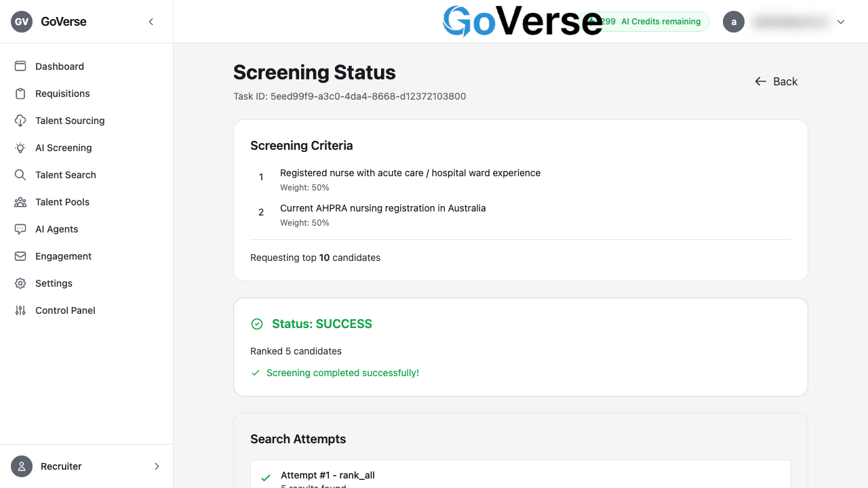Collapse the sidebar with the left chevron
The image size is (868, 488).
click(x=151, y=22)
